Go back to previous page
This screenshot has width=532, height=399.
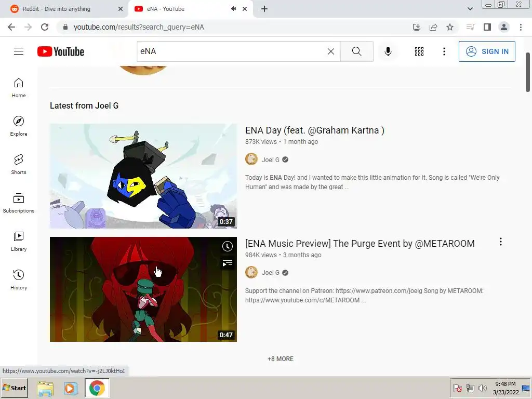click(x=11, y=27)
